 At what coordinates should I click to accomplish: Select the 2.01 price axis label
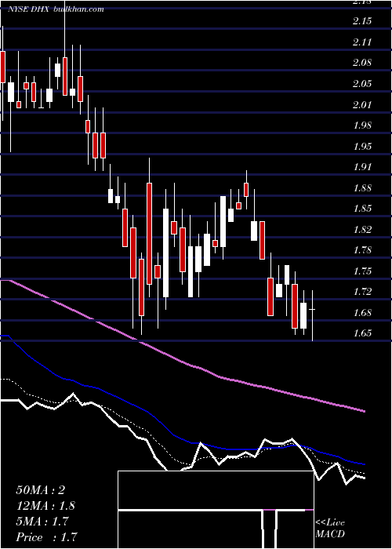(362, 104)
